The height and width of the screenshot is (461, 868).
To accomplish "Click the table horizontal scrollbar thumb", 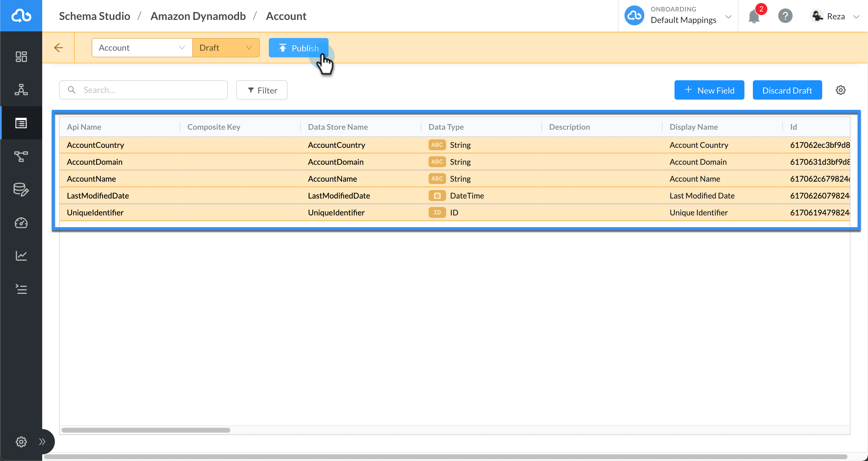I will point(146,430).
